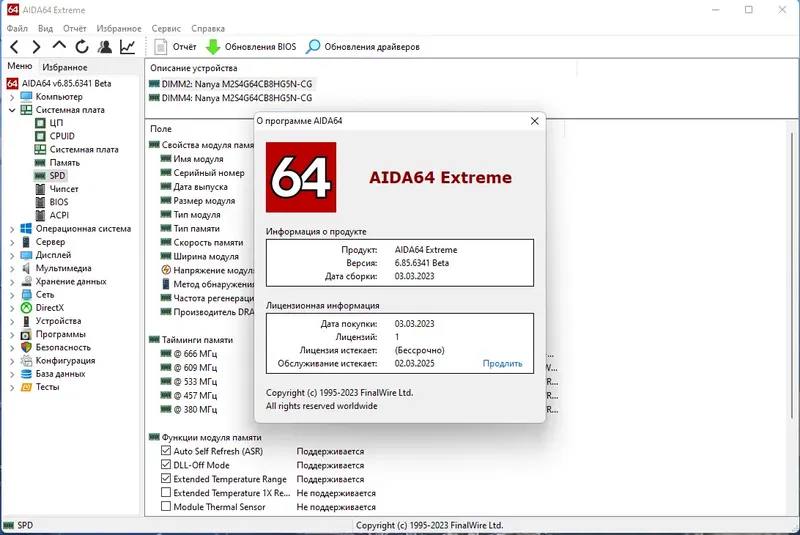Open Обновления драйверов driver updates
Viewport: 800px width, 535px height.
(363, 47)
